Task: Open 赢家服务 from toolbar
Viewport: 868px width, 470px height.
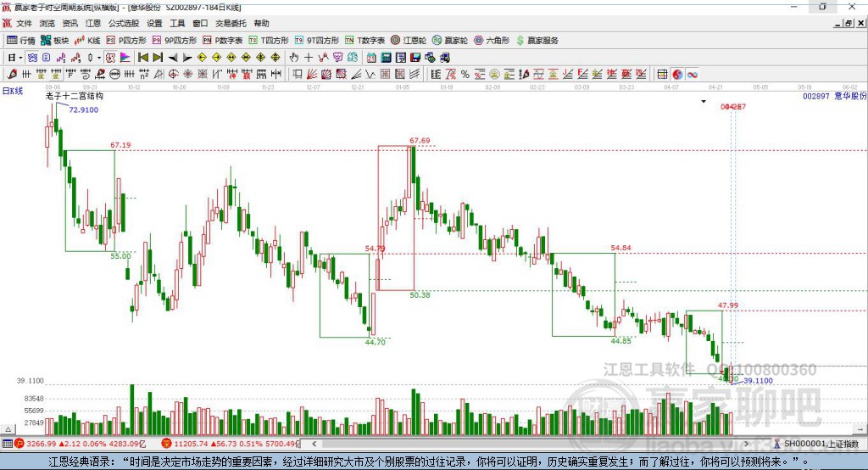Action: tap(537, 41)
